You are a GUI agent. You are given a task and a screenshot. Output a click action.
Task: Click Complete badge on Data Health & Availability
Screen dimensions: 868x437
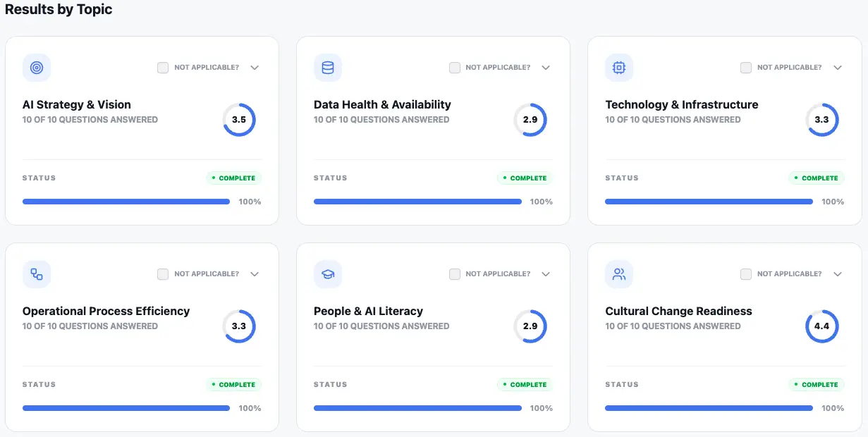(525, 178)
